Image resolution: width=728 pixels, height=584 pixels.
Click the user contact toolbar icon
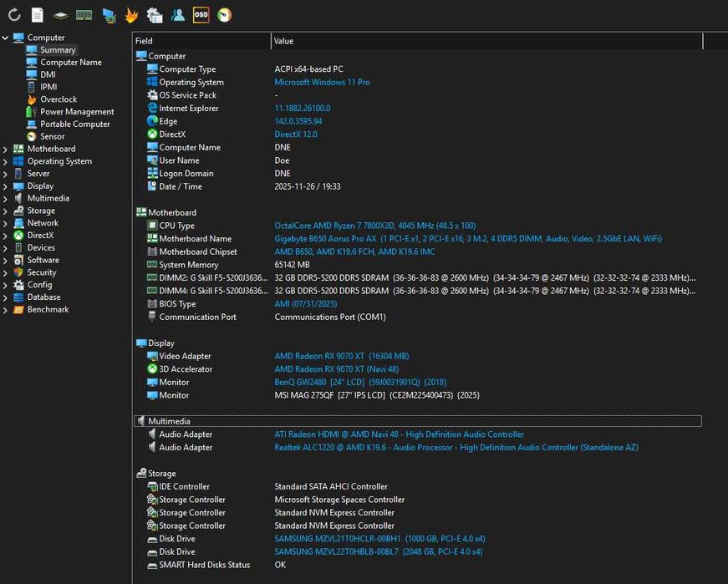point(177,15)
